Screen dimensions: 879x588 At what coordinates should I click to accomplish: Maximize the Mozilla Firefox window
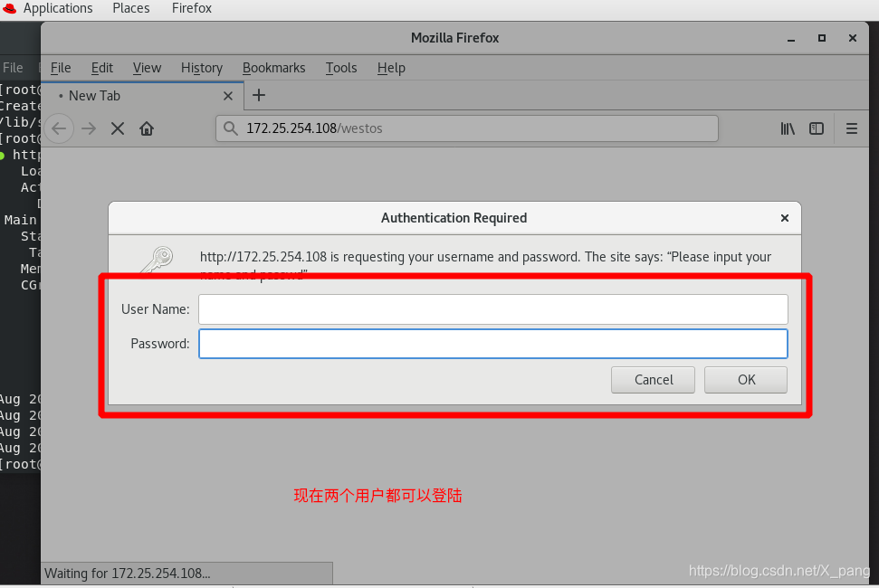[822, 38]
